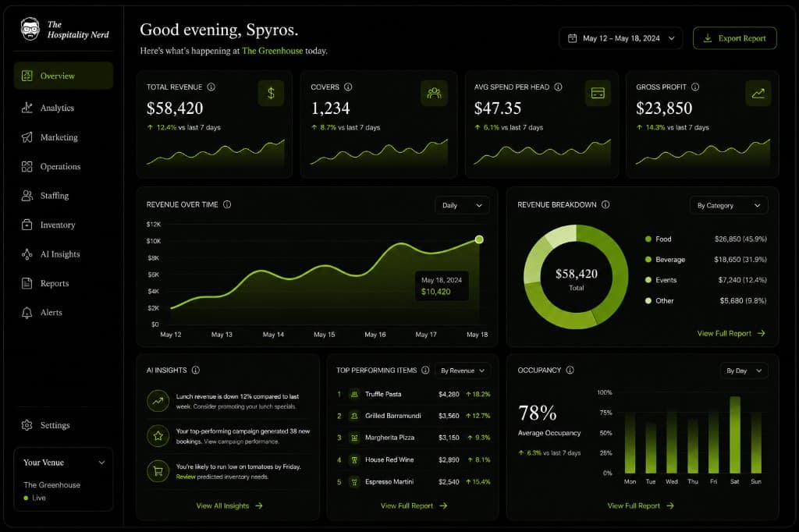Click the Review link in tomatoes insight
The image size is (799, 532).
click(186, 477)
